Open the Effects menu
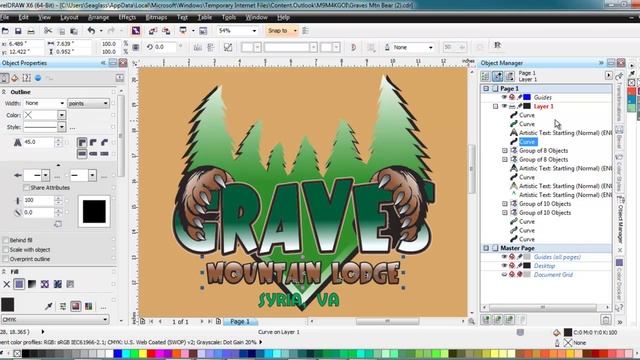The height and width of the screenshot is (360, 640). click(x=127, y=18)
